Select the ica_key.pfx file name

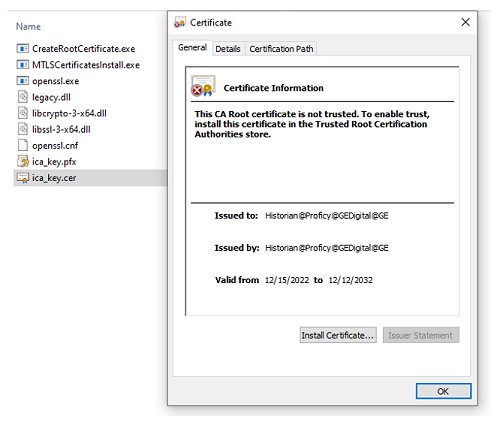click(x=54, y=162)
